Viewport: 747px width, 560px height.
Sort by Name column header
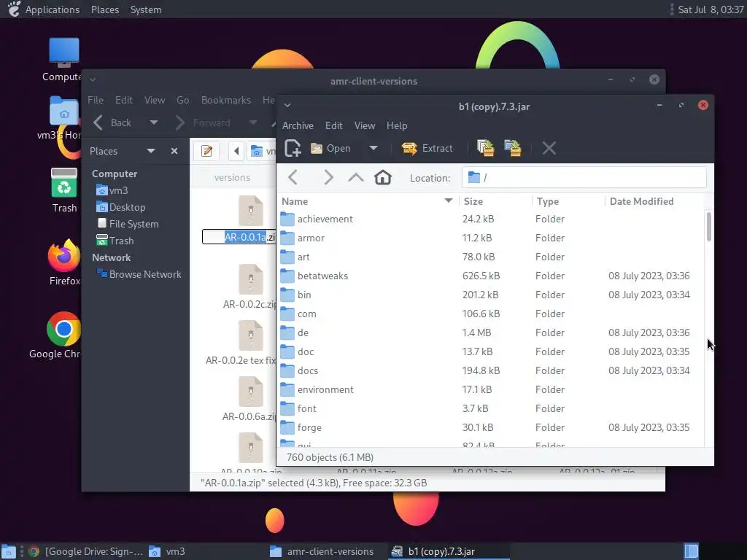pos(367,201)
